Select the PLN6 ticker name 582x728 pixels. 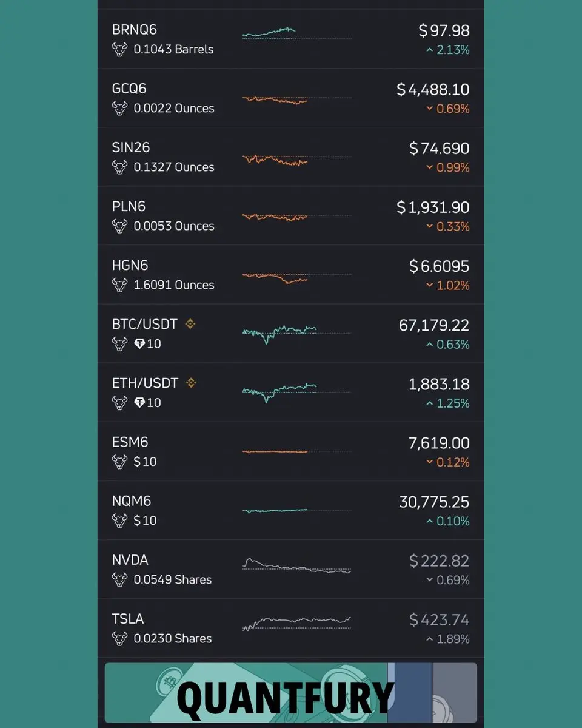(129, 206)
